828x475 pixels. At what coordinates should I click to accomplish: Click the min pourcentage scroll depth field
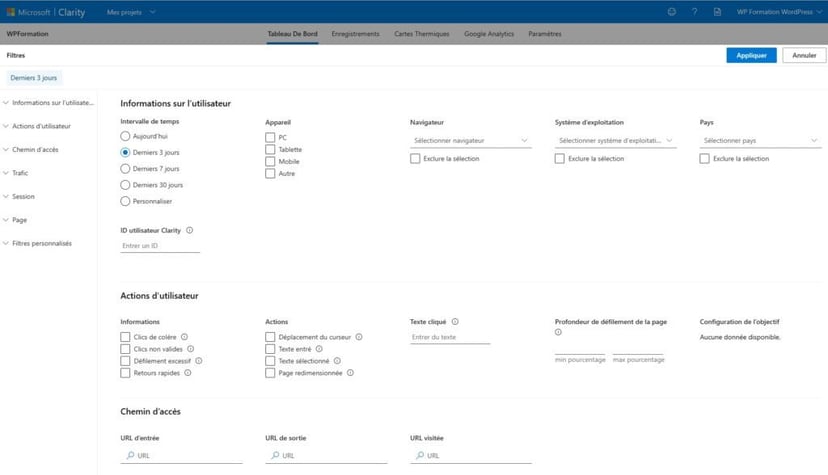coord(580,358)
